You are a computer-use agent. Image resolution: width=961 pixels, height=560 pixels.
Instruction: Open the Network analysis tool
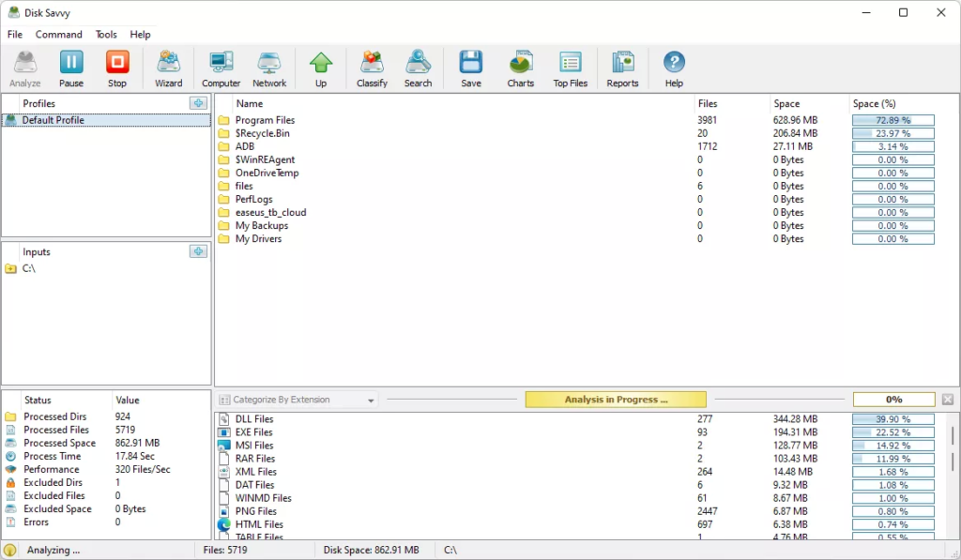click(269, 69)
